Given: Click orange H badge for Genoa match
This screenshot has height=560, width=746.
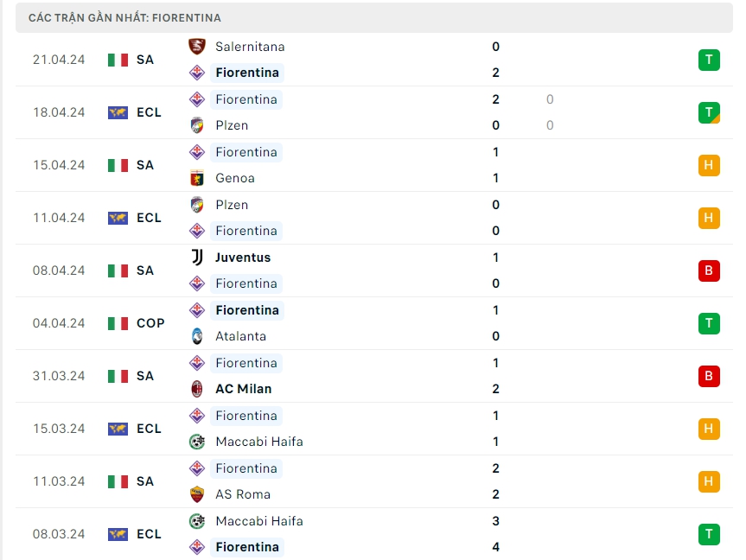Looking at the screenshot, I should tap(709, 165).
